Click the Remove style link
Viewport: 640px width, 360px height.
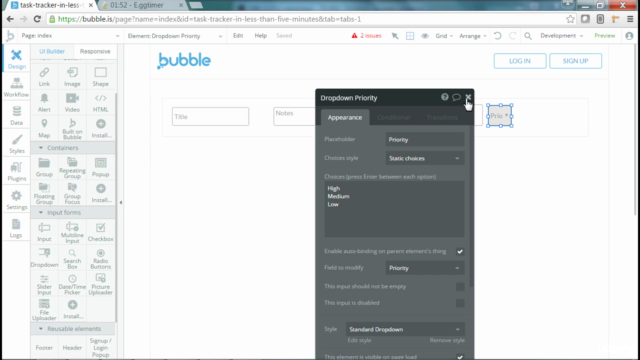tap(447, 340)
